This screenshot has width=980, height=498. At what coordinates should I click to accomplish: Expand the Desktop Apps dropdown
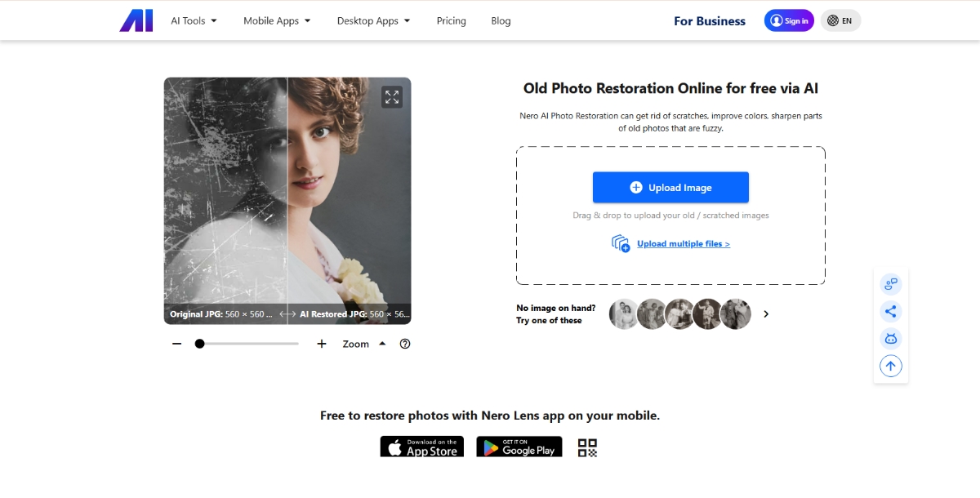coord(374,21)
